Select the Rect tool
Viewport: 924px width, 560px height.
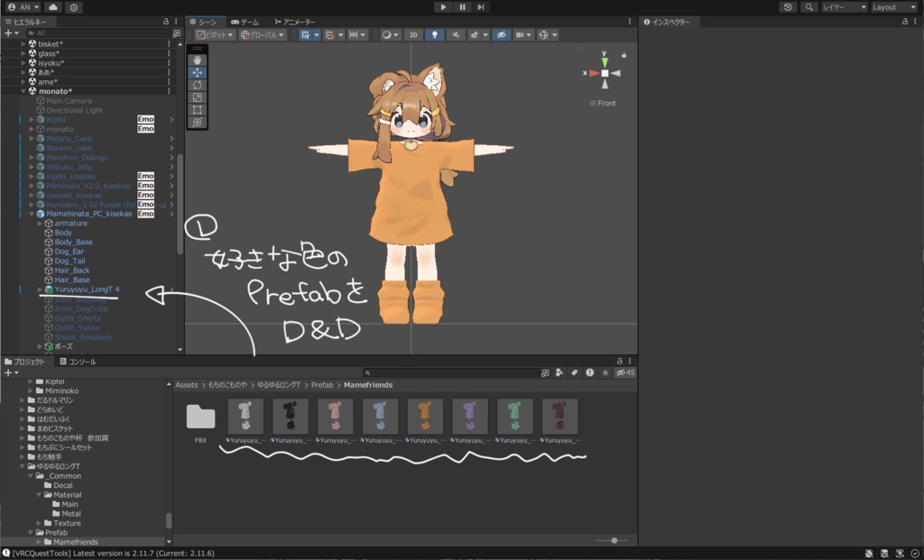point(198,109)
